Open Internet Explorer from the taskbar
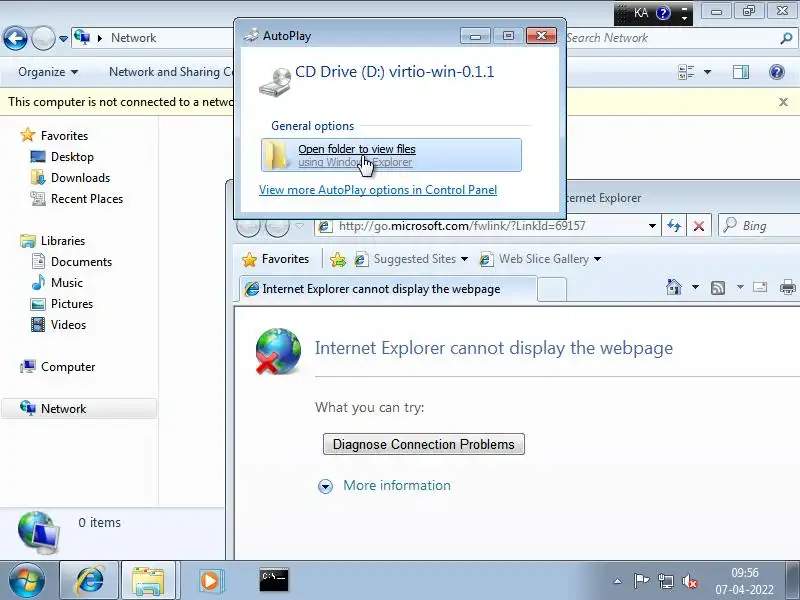The width and height of the screenshot is (800, 600). pyautogui.click(x=90, y=580)
